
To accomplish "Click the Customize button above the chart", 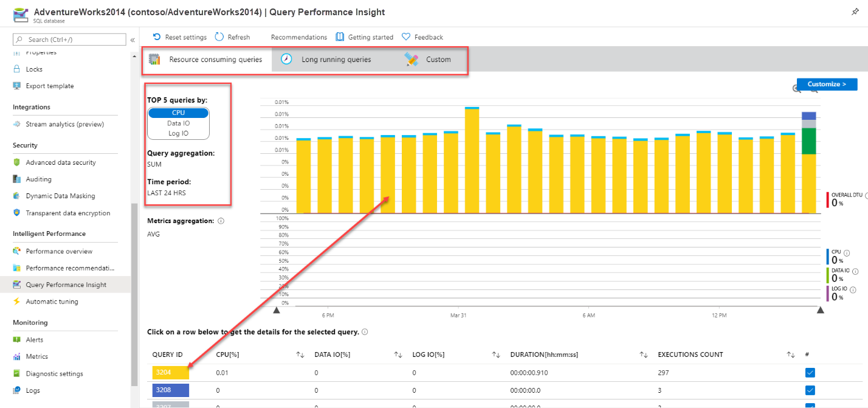I will 827,85.
